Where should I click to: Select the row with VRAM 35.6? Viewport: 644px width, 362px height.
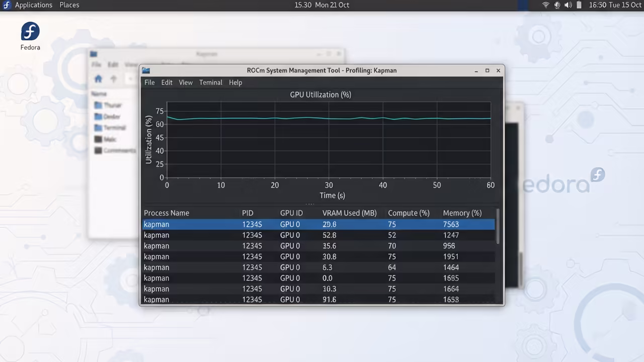pyautogui.click(x=318, y=246)
